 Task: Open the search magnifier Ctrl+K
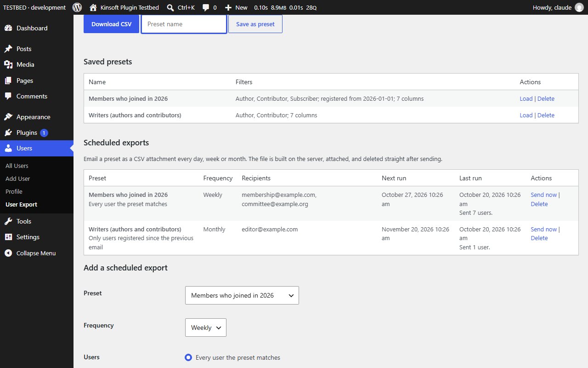pyautogui.click(x=170, y=7)
